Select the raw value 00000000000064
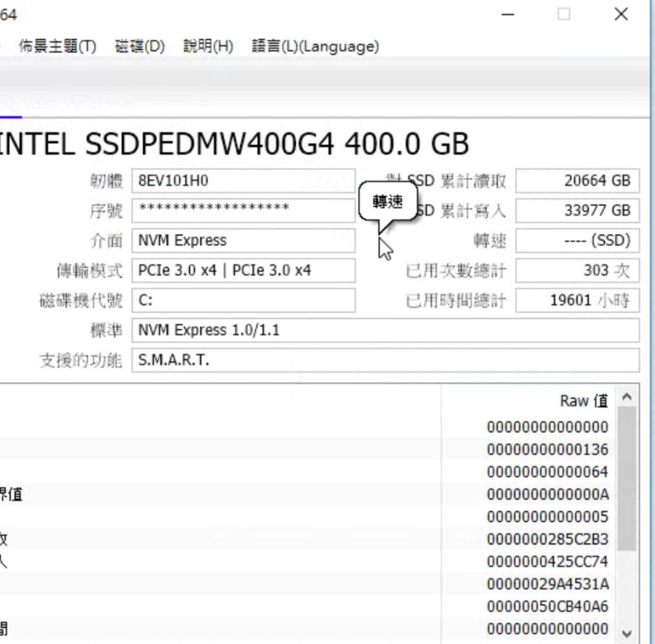The height and width of the screenshot is (644, 655). click(548, 472)
